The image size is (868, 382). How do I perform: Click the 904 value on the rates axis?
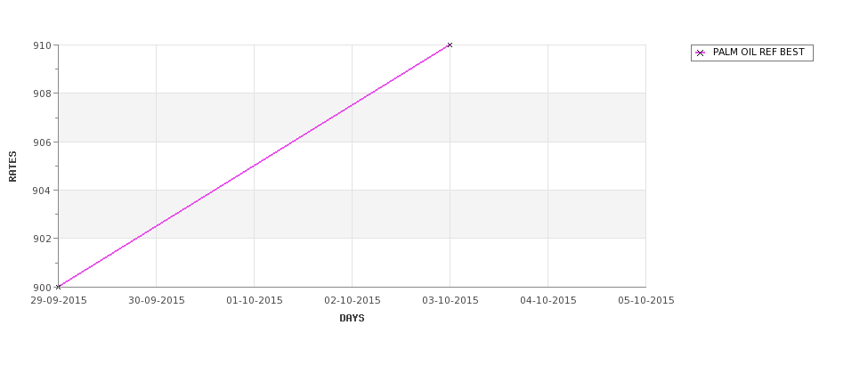pyautogui.click(x=43, y=191)
